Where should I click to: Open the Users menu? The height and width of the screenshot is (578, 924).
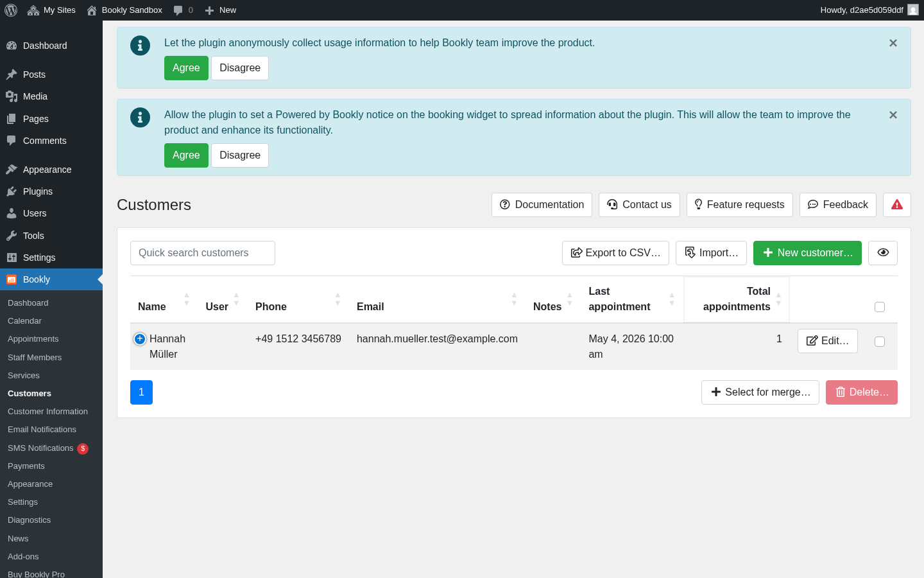tap(51, 213)
